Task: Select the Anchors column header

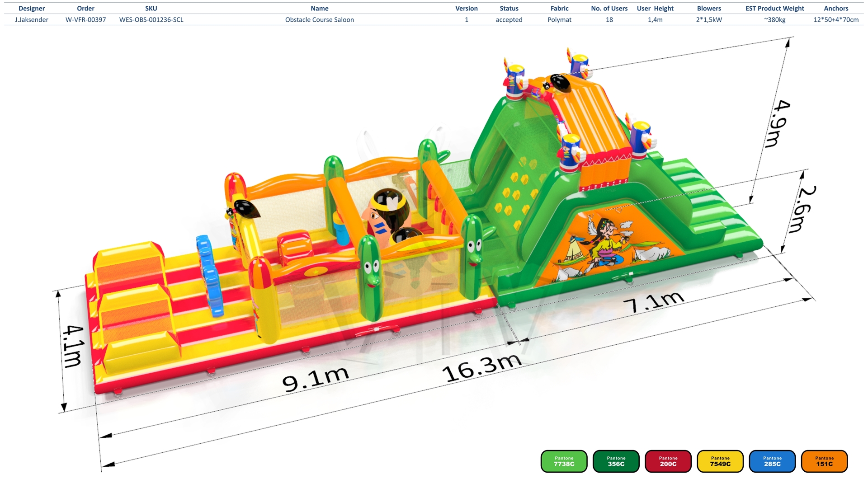Action: (836, 9)
